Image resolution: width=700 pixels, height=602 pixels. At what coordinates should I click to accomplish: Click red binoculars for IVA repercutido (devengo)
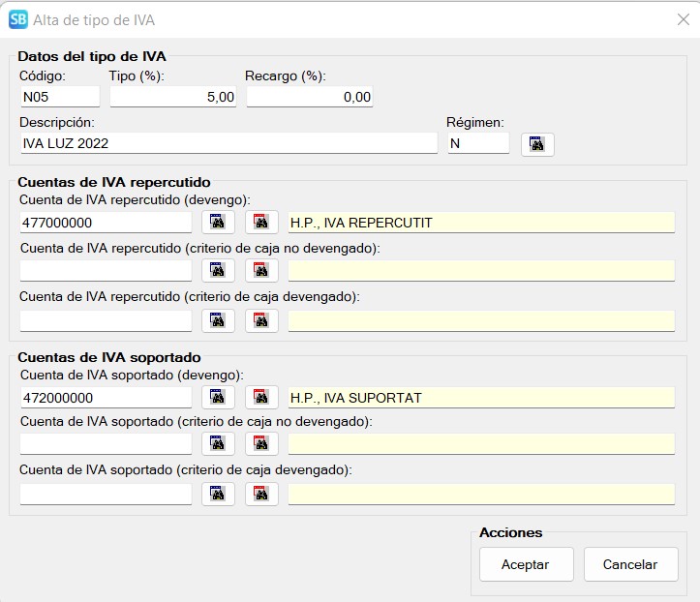(261, 223)
